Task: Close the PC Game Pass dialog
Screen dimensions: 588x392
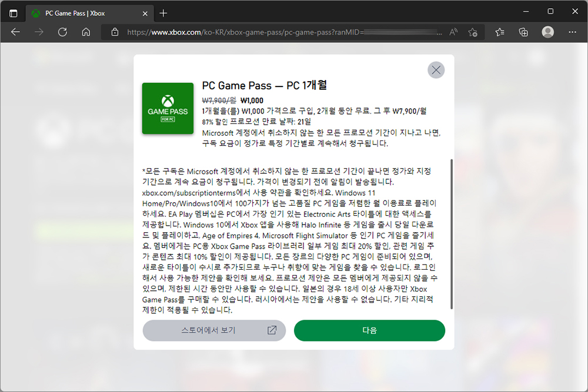Action: coord(436,70)
